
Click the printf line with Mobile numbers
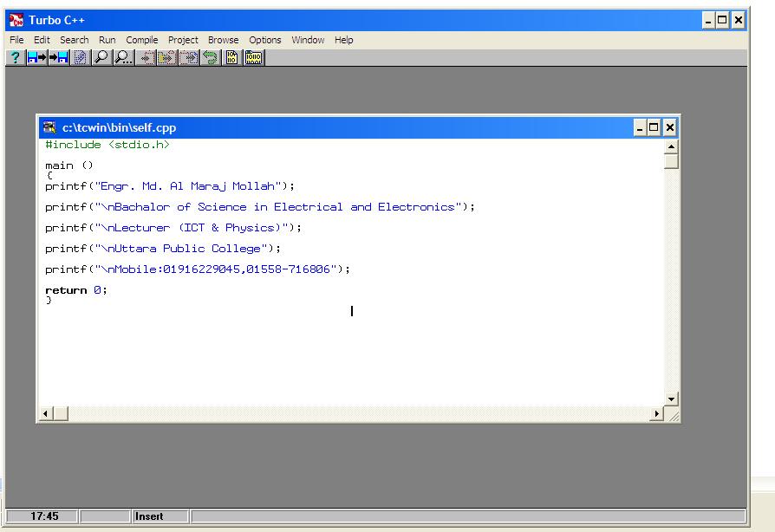(x=197, y=269)
